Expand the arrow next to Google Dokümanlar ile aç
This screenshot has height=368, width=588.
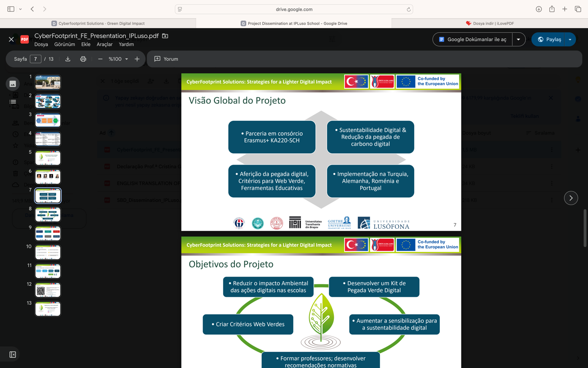(x=518, y=40)
